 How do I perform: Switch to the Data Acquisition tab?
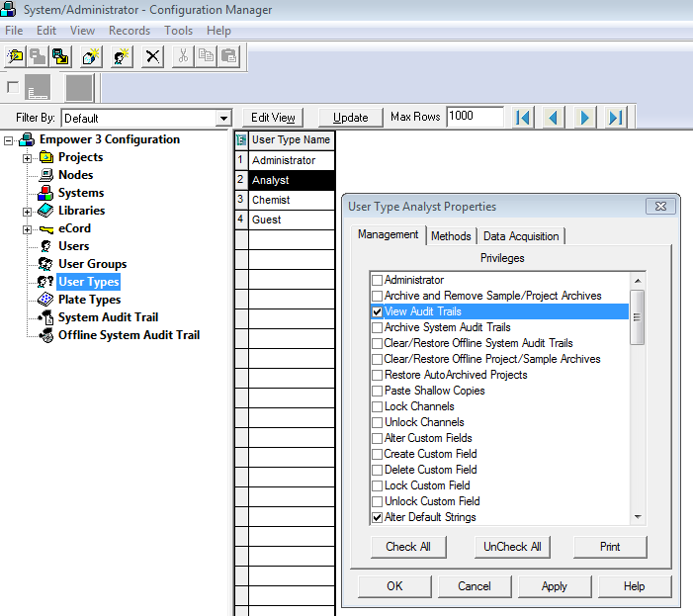coord(521,236)
